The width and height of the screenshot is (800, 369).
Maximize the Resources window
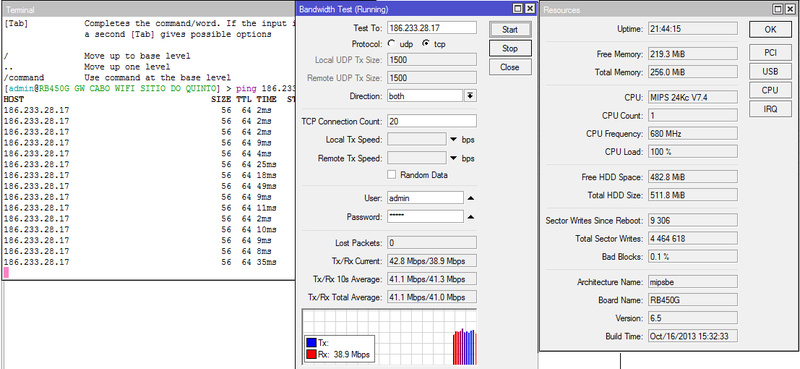(778, 9)
